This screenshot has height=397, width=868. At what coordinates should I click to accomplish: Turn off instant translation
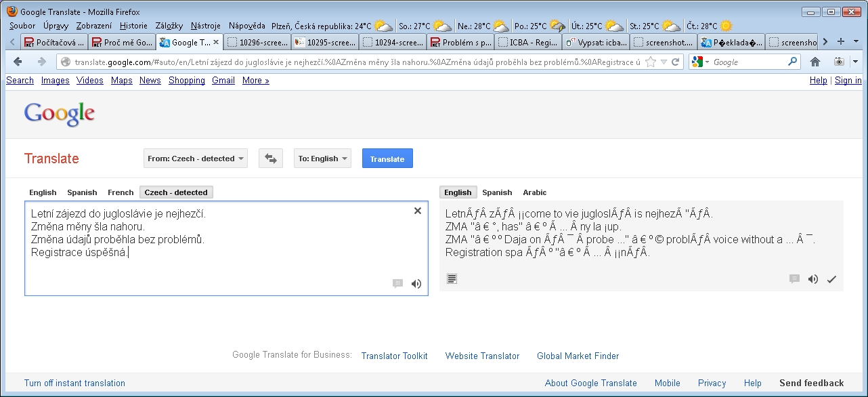click(74, 383)
